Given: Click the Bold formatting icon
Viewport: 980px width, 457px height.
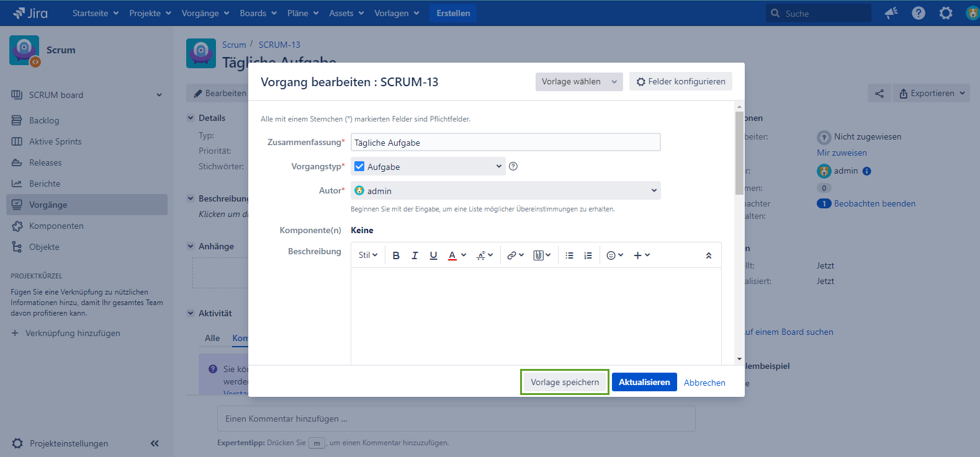Looking at the screenshot, I should pyautogui.click(x=396, y=255).
